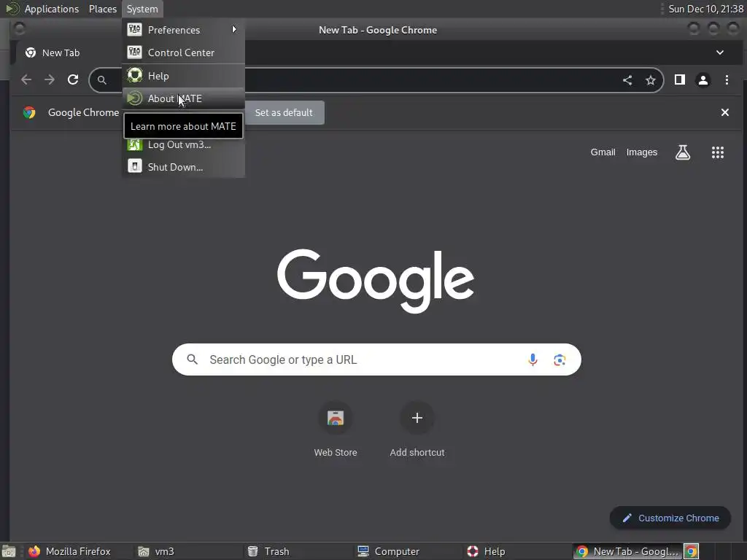Reload the page in Chrome
Image resolution: width=747 pixels, height=560 pixels.
point(73,79)
